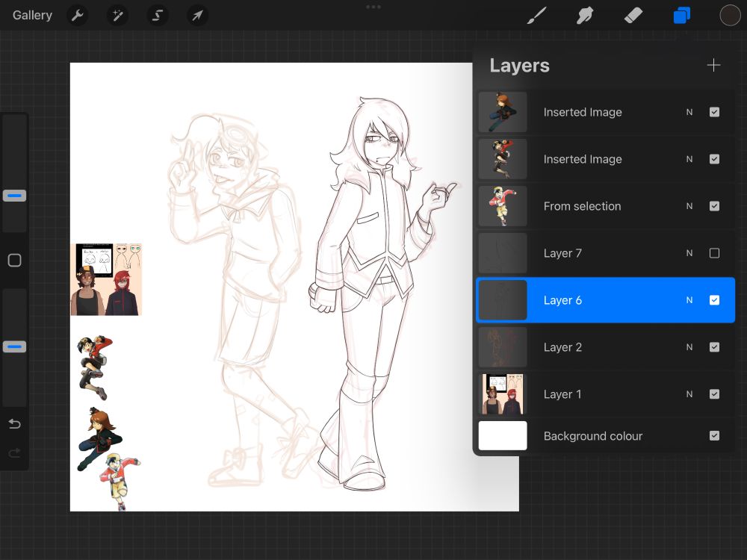The width and height of the screenshot is (747, 560).
Task: Open blend mode of top Inserted Image
Action: (x=689, y=112)
